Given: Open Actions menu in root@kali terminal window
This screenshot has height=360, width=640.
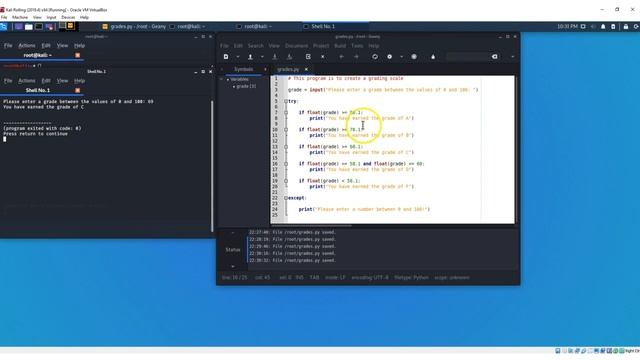Looking at the screenshot, I should (x=27, y=46).
